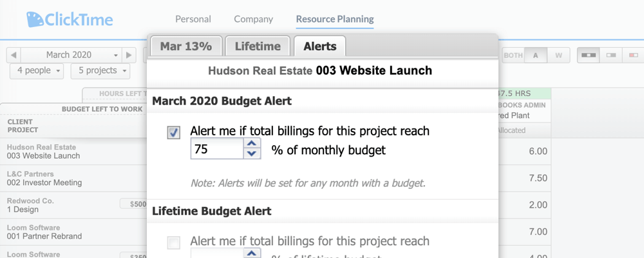Increase alert percentage with up arrow
This screenshot has width=644, height=258.
pyautogui.click(x=252, y=144)
